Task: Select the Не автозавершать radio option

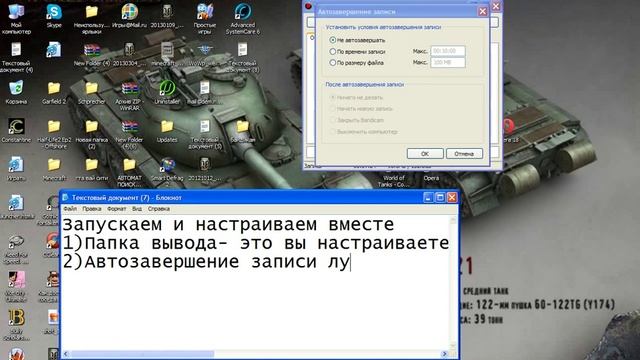Action: (x=333, y=40)
